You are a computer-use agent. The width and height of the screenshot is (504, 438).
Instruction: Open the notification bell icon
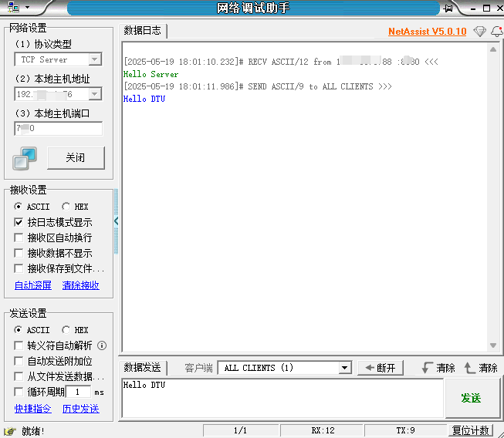point(497,32)
